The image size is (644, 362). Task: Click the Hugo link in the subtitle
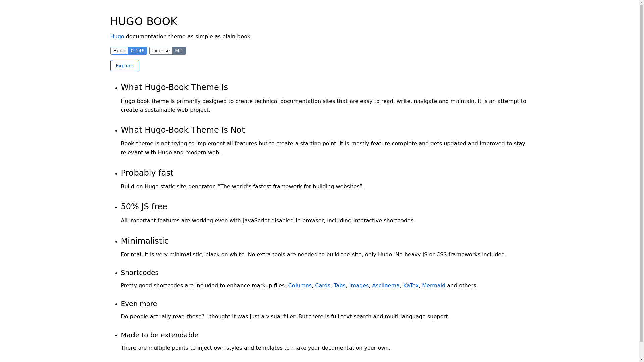[117, 36]
